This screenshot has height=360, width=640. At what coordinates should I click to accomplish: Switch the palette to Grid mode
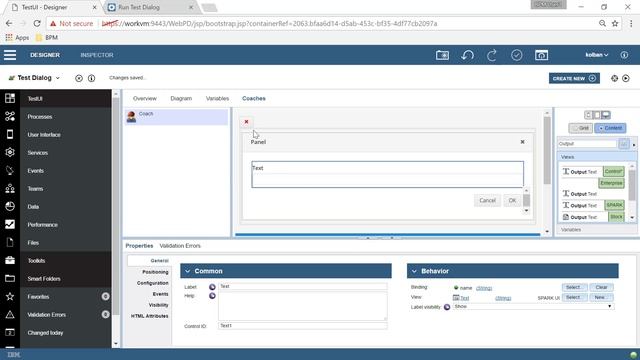580,128
